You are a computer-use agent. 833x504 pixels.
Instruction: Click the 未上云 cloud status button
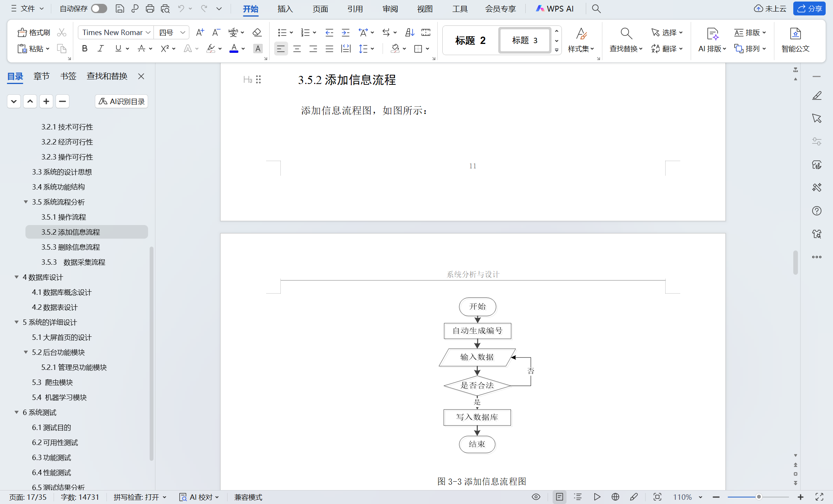pos(770,8)
